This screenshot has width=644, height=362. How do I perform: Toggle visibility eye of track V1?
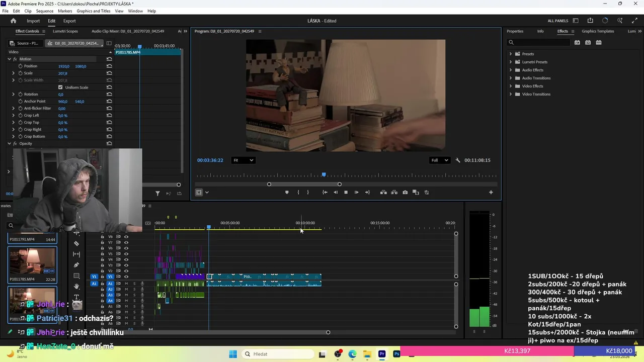pos(126,277)
